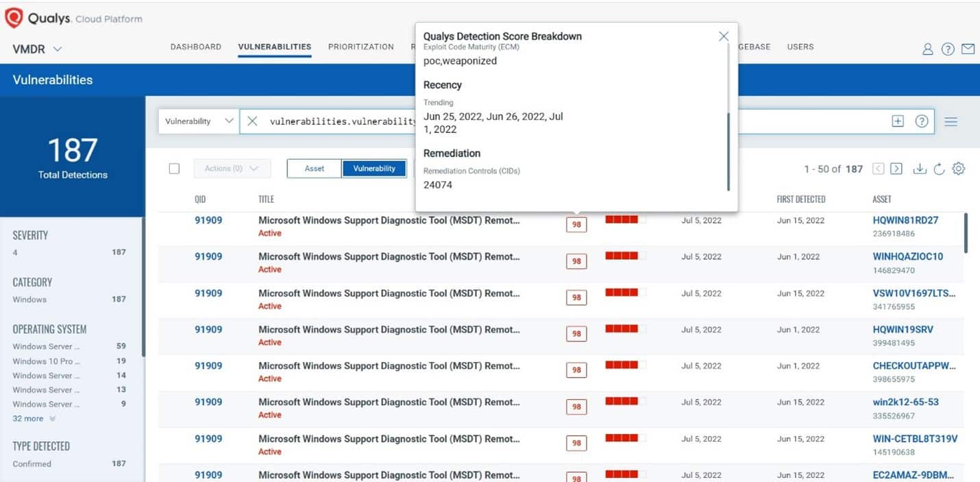Go to next page of results

pos(896,169)
